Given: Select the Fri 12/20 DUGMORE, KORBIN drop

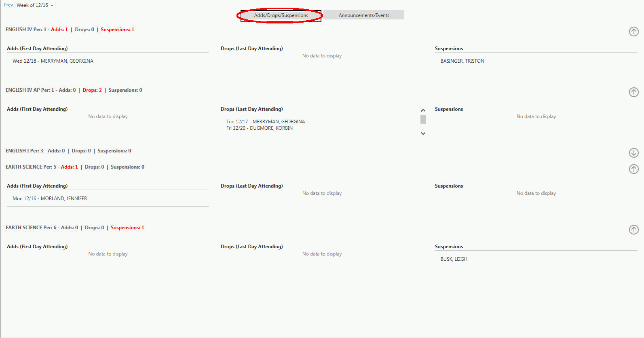Looking at the screenshot, I should pos(260,128).
